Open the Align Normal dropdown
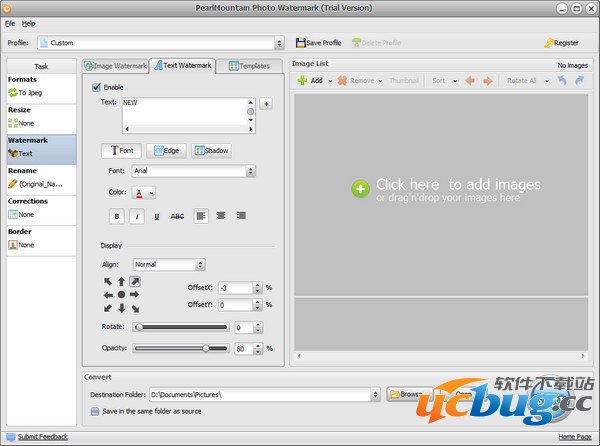 coord(200,265)
